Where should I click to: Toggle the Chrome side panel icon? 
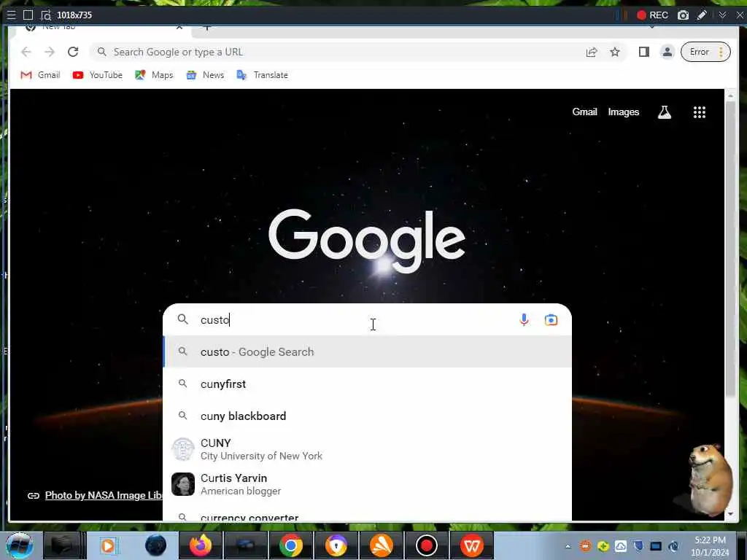point(644,52)
